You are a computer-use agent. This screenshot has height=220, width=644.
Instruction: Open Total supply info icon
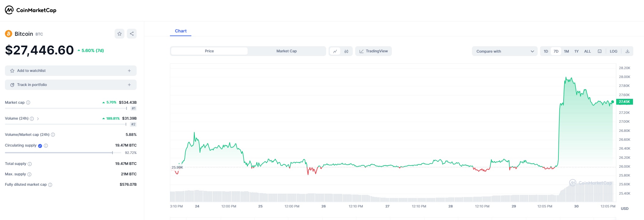(30, 164)
